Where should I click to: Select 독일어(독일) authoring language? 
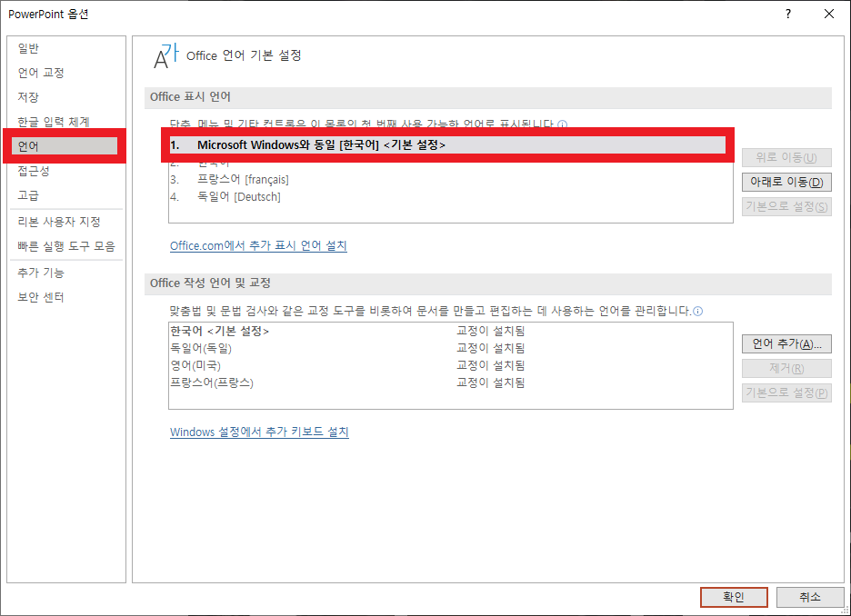pos(450,348)
